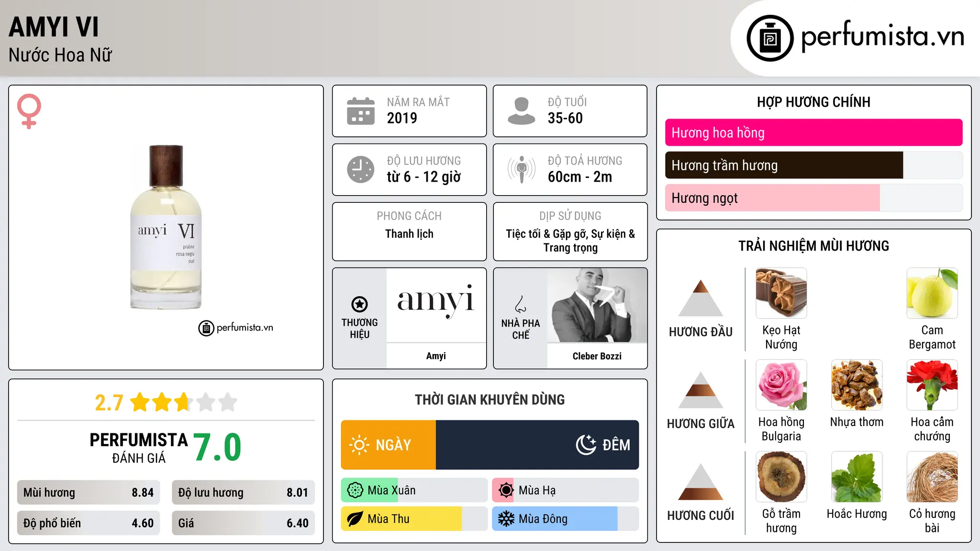This screenshot has height=551, width=980.
Task: Select the Hoa hồng Bulgaria rose image
Action: (x=781, y=385)
